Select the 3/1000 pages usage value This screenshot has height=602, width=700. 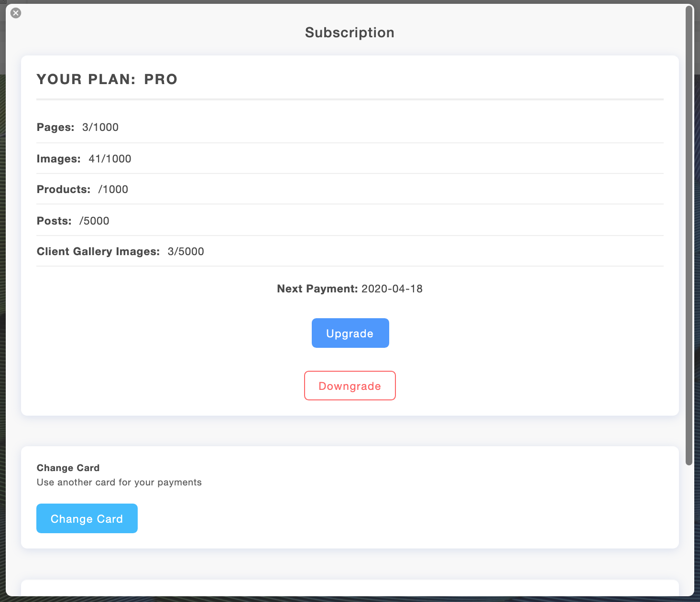(x=100, y=127)
